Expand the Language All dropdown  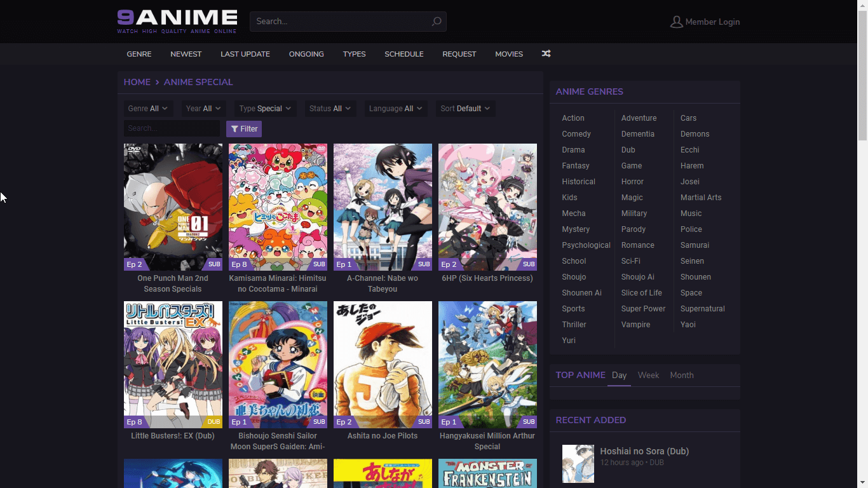click(x=395, y=109)
